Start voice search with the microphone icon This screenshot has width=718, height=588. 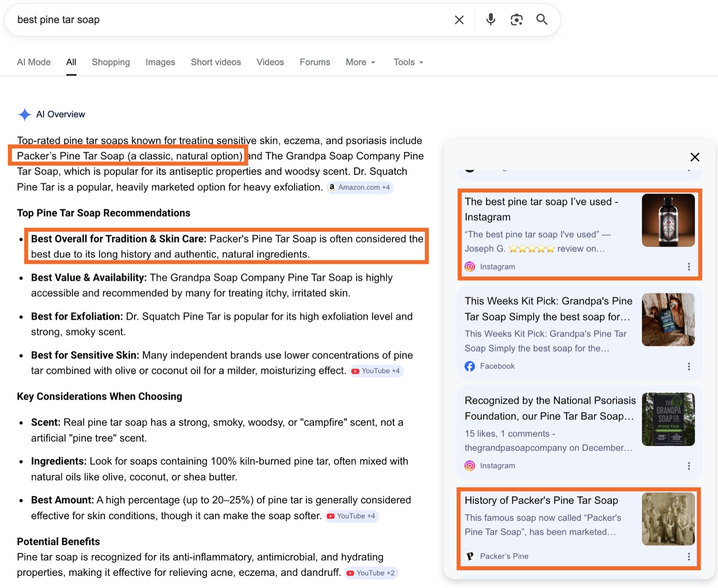click(x=491, y=20)
